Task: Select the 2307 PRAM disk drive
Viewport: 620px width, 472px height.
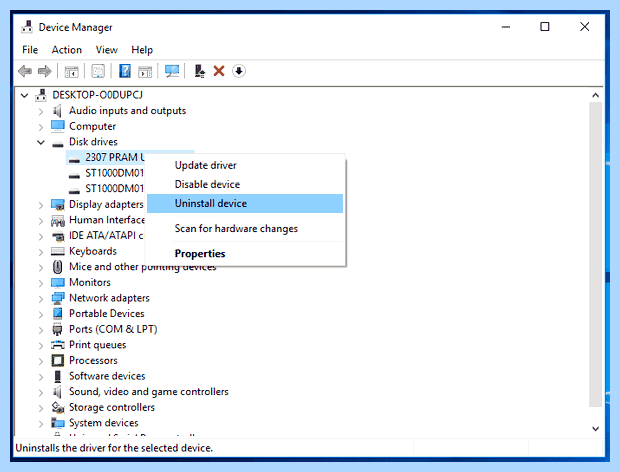Action: click(x=106, y=157)
